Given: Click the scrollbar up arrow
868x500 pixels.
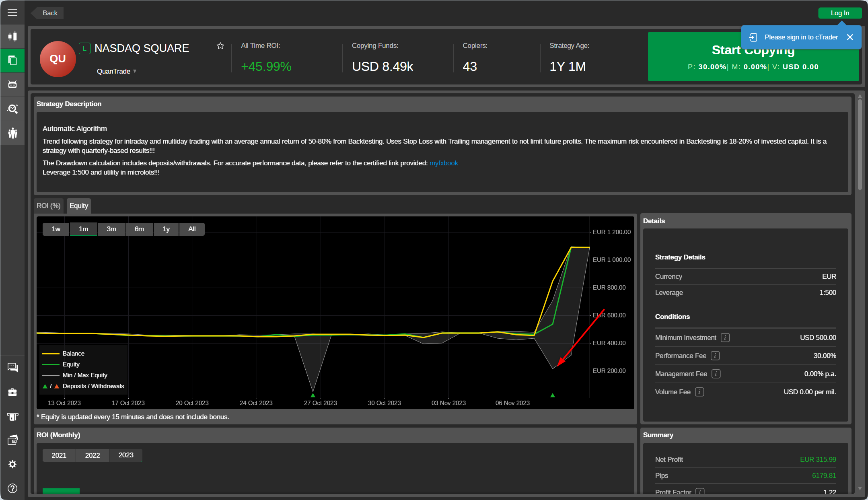Looking at the screenshot, I should click(x=860, y=96).
